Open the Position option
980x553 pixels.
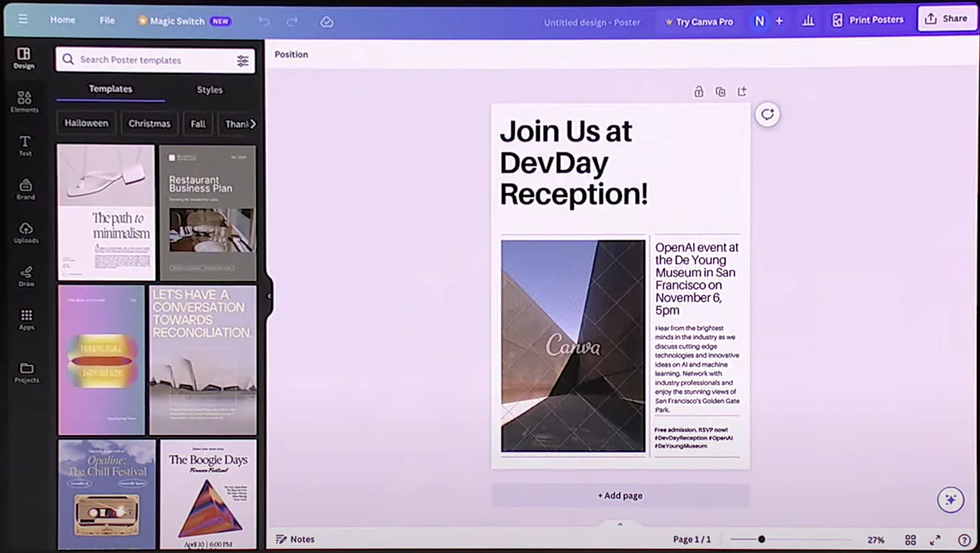291,55
